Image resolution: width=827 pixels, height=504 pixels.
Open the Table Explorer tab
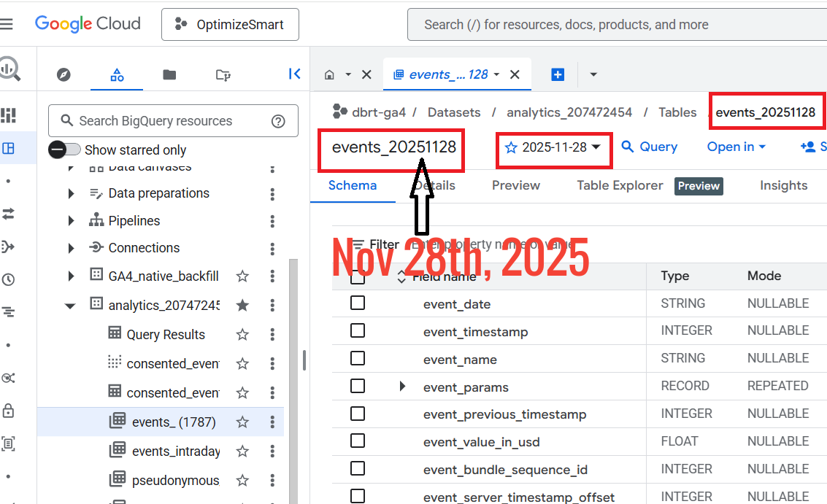click(x=620, y=185)
